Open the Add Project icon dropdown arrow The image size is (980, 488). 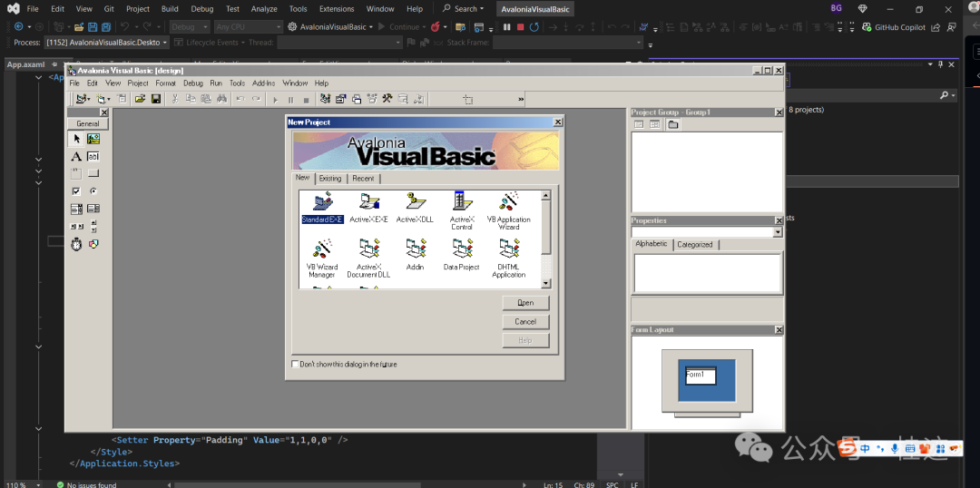(x=89, y=100)
